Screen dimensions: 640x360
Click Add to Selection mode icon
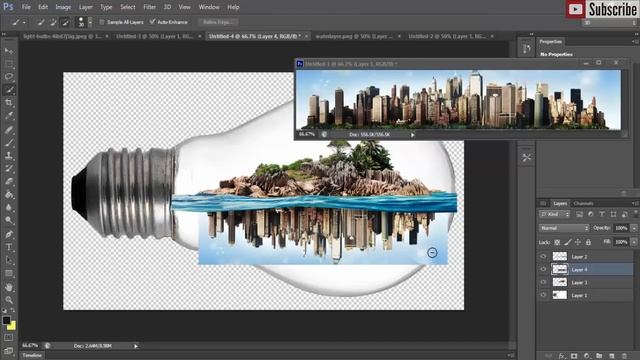coord(53,22)
